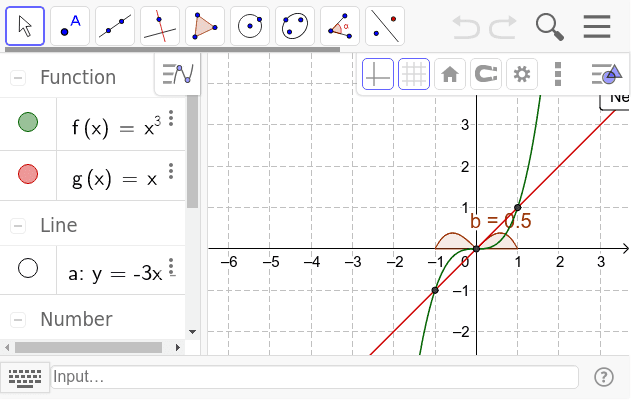The height and width of the screenshot is (400, 631).
Task: Click the toolbar horizontal scroll bar
Action: [173, 49]
